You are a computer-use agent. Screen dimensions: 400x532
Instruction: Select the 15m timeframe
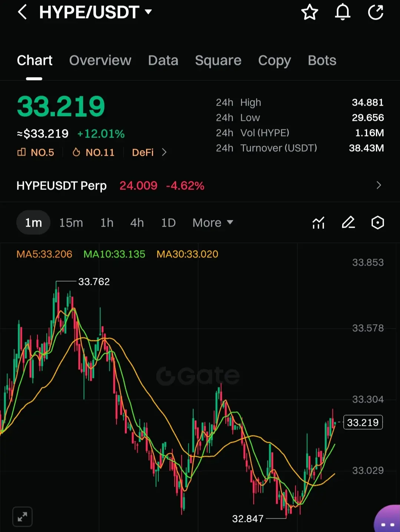pos(71,223)
